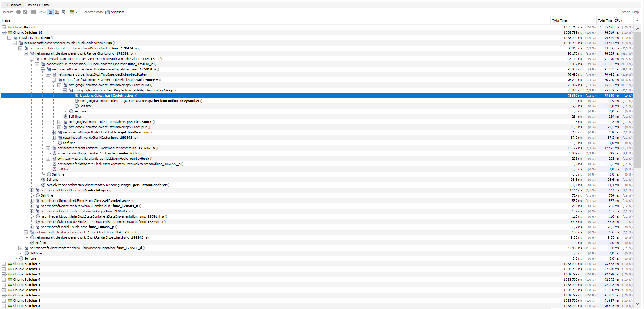Expand the Client thread node
This screenshot has height=309, width=644.
tap(4, 27)
